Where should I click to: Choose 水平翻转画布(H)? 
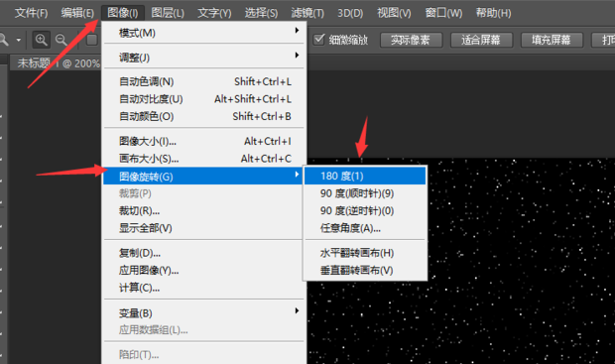click(x=365, y=253)
